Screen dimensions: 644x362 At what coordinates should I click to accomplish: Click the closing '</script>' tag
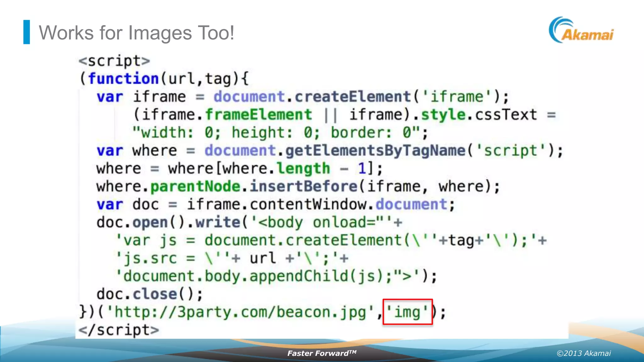pos(119,330)
